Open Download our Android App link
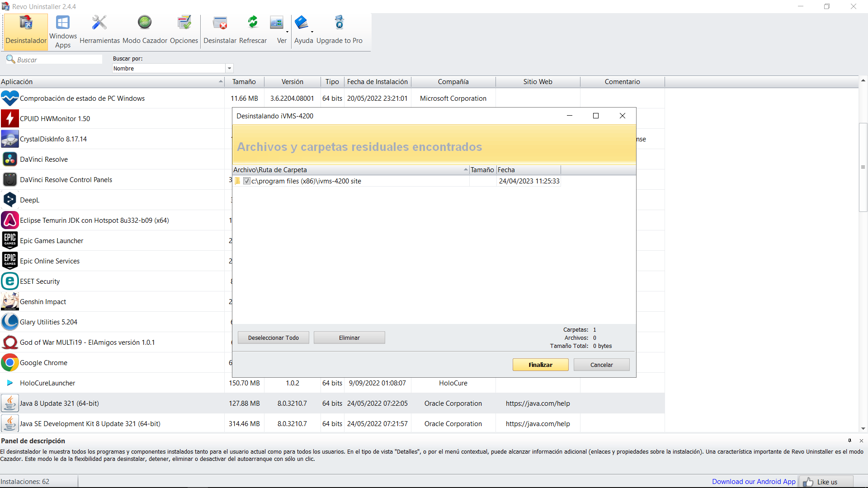 pos(754,482)
